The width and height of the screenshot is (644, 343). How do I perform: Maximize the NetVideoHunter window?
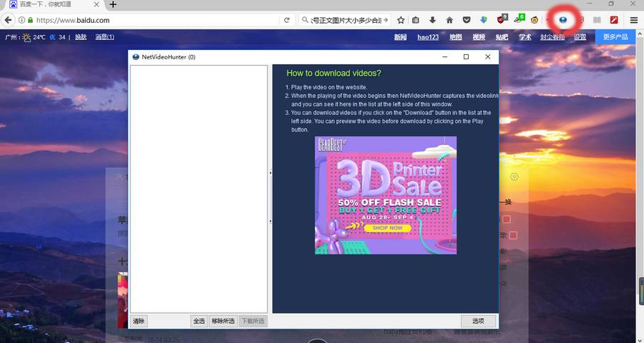coord(466,57)
